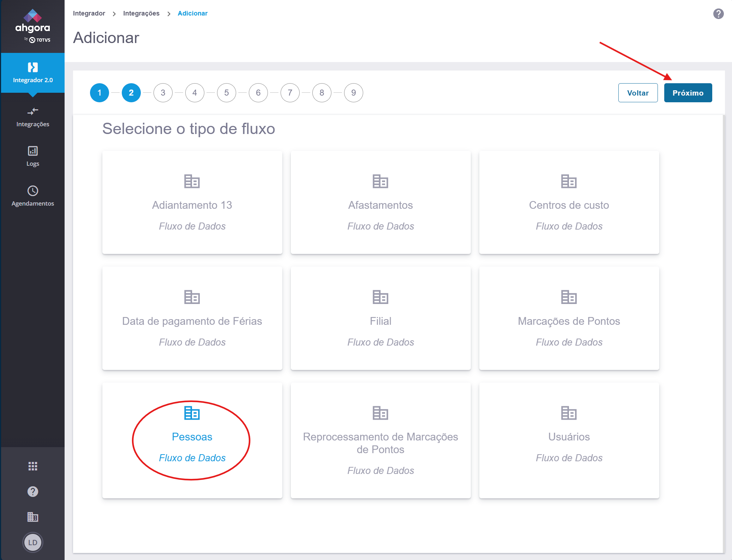Pick the Usuários flow card

569,440
